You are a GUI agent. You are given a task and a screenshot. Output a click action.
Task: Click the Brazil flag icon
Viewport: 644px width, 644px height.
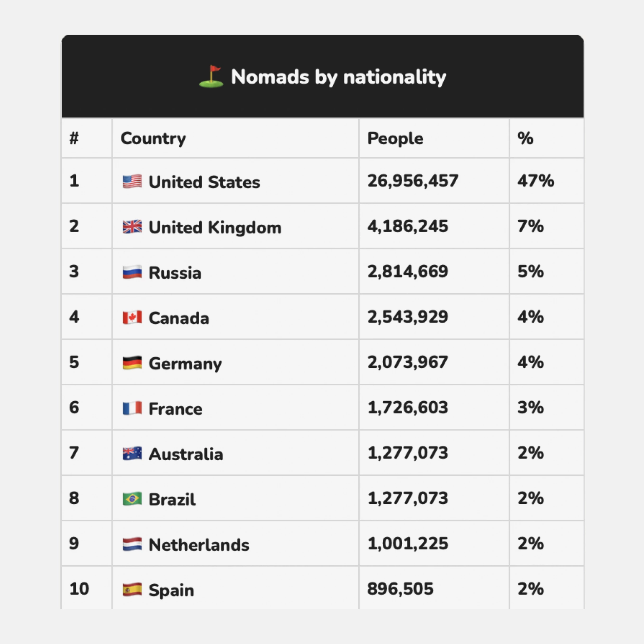(x=132, y=499)
